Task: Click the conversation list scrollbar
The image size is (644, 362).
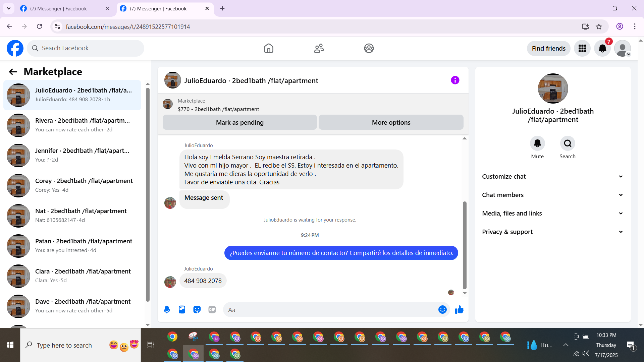Action: coord(148,194)
